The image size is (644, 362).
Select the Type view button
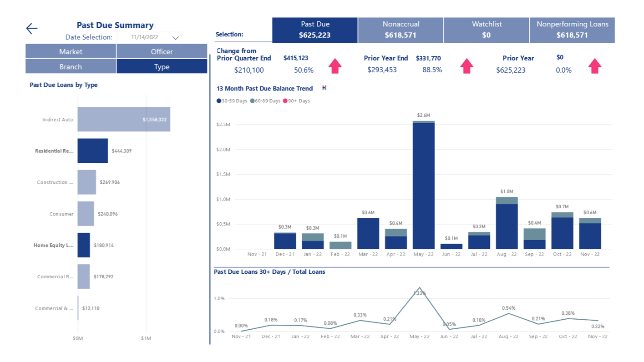click(x=162, y=66)
